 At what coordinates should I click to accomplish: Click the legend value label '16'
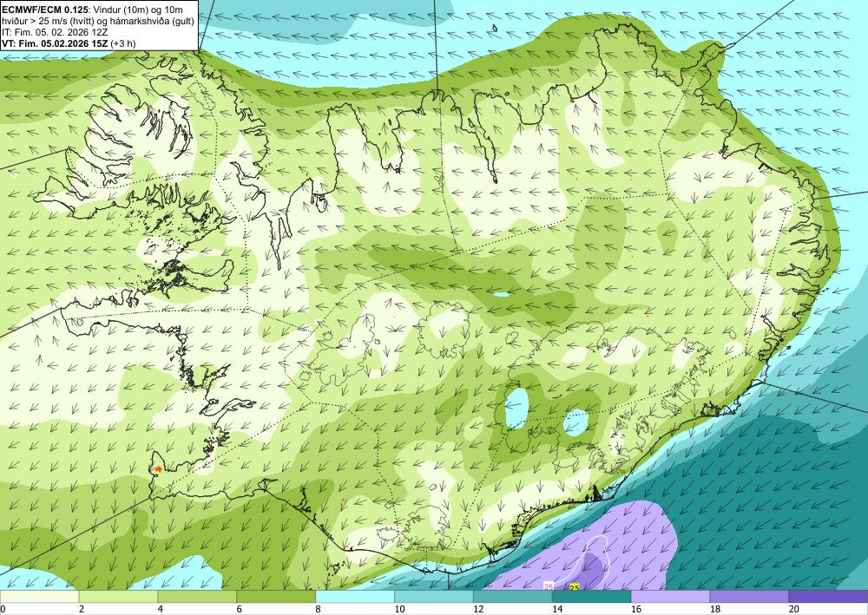[x=636, y=610]
